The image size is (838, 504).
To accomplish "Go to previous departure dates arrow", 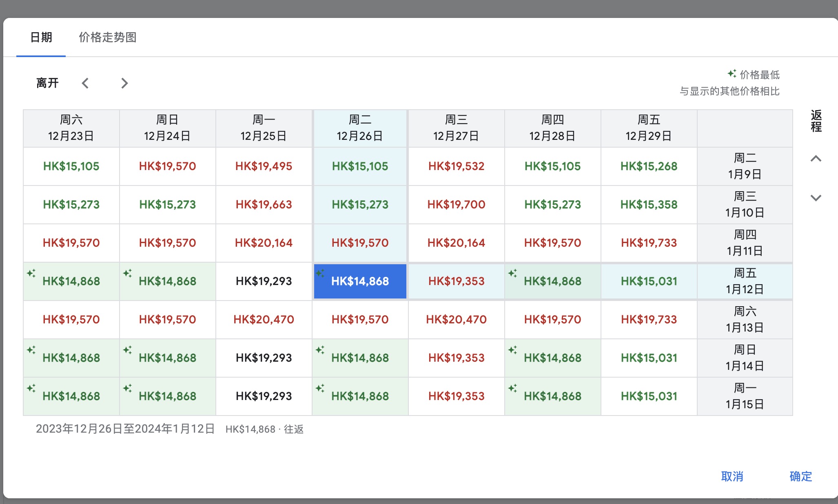I will pos(85,83).
